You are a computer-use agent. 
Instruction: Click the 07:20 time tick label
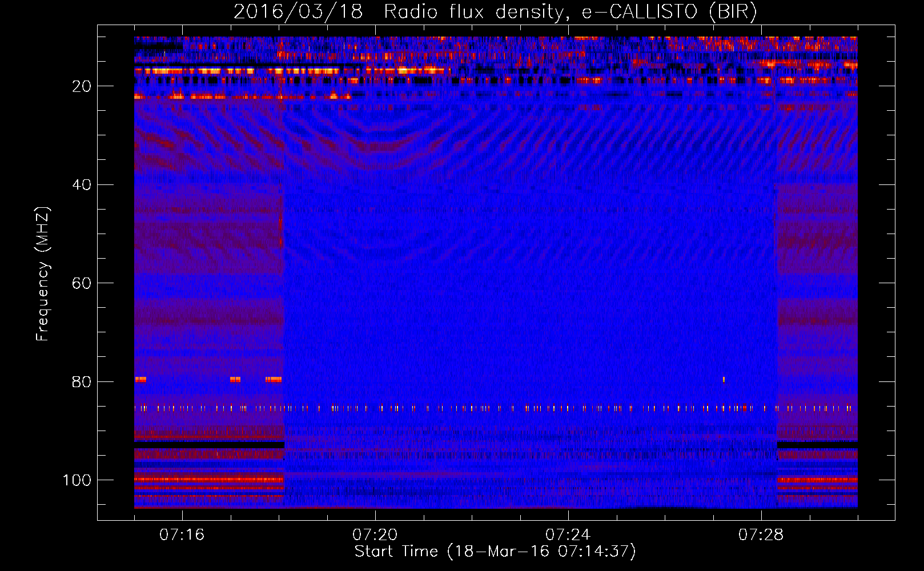[375, 535]
